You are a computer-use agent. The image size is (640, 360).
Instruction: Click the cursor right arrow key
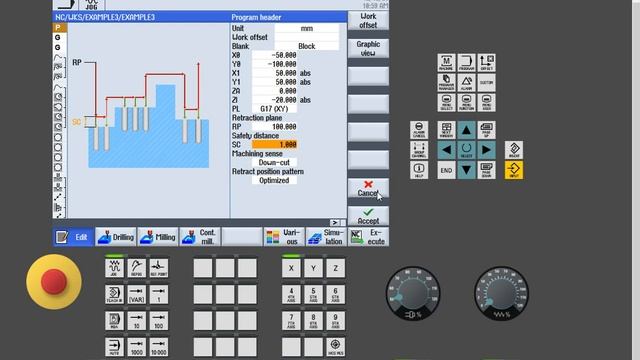[x=487, y=150]
